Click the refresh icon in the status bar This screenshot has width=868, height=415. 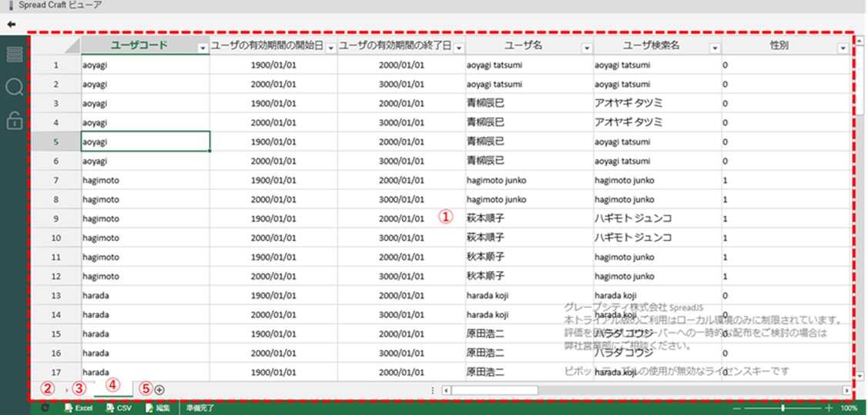click(x=45, y=408)
